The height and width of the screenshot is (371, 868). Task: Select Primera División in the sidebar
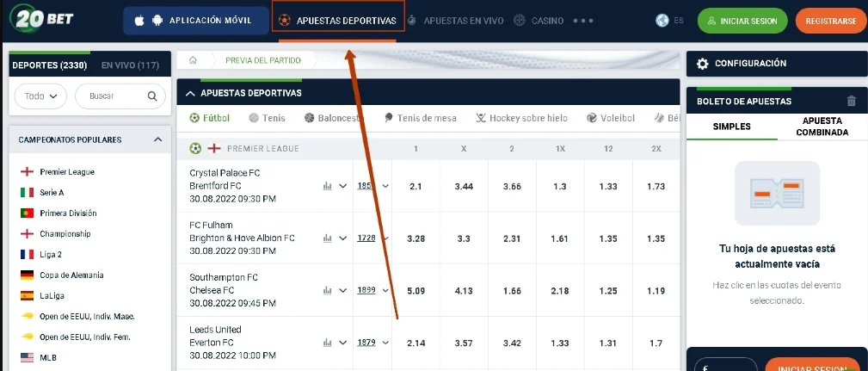(58, 213)
